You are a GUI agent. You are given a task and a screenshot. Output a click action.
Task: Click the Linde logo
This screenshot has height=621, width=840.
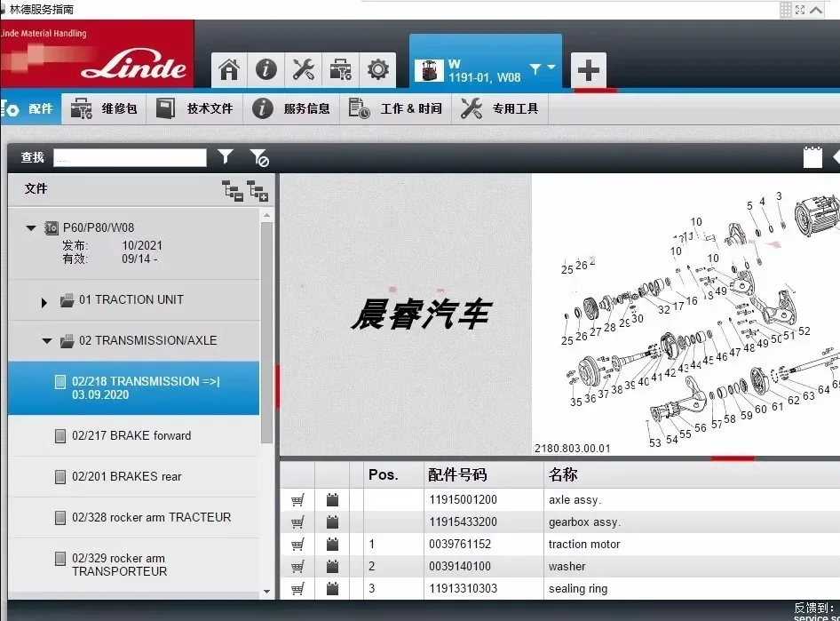[134, 66]
